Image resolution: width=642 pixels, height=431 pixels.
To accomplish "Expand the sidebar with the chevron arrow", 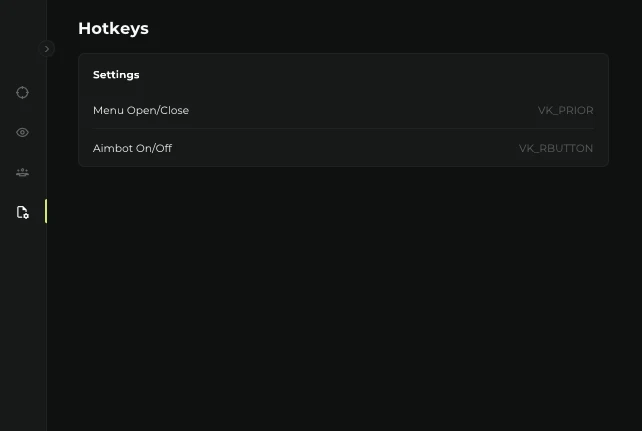I will 47,48.
